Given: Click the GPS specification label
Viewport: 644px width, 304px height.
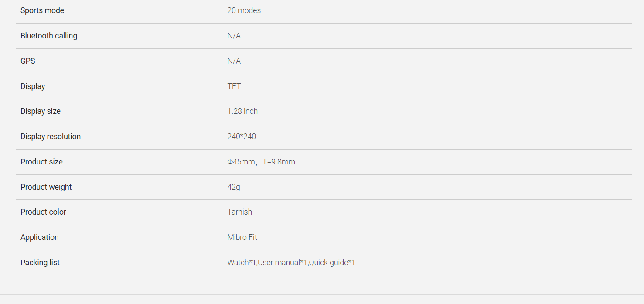Looking at the screenshot, I should pyautogui.click(x=28, y=61).
